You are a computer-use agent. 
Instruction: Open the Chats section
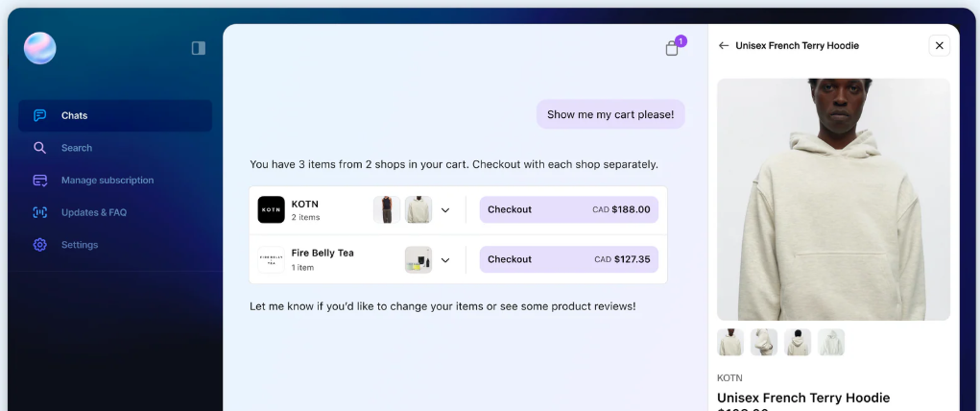click(x=115, y=116)
